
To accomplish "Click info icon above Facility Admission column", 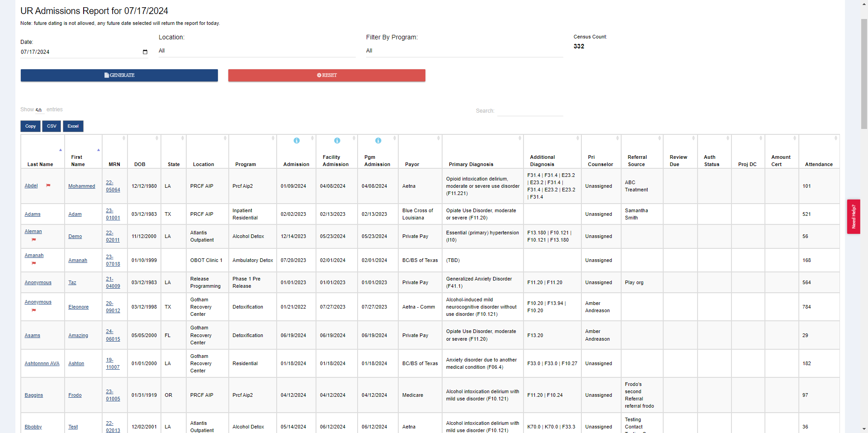I will pos(337,141).
